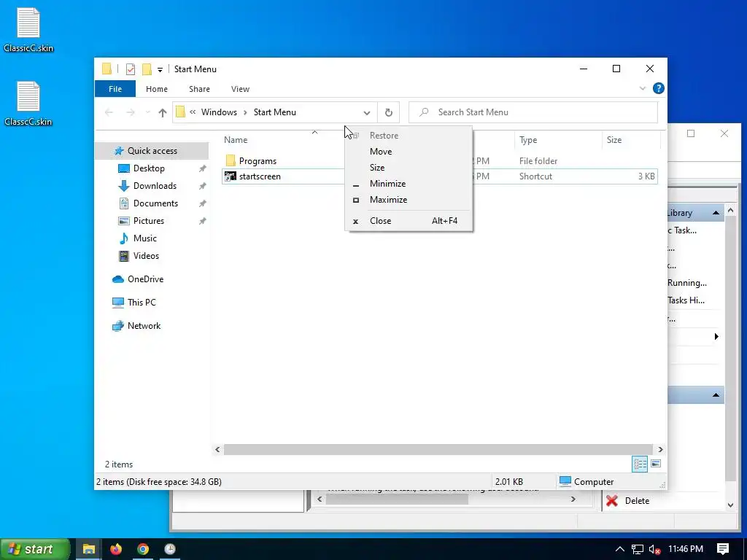Expand the ribbon with the chevron
747x560 pixels.
pyautogui.click(x=642, y=88)
